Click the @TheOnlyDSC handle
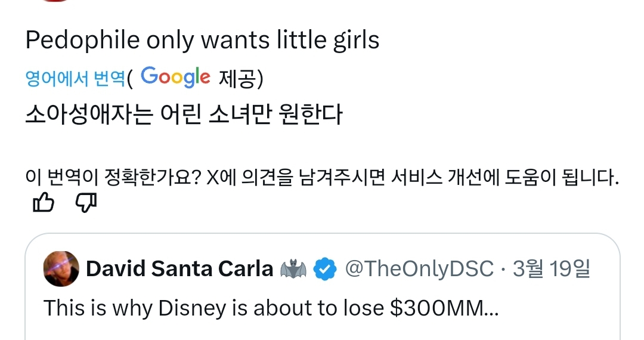Image resolution: width=644 pixels, height=340 pixels. coord(419,270)
